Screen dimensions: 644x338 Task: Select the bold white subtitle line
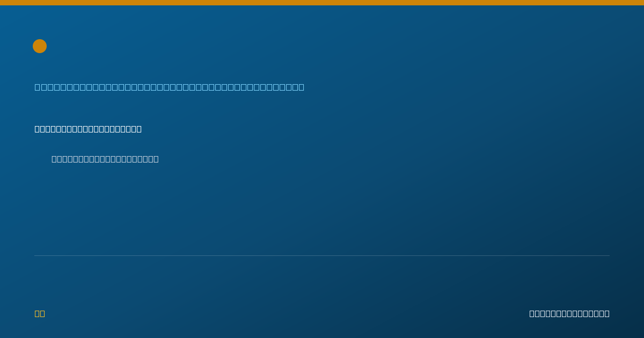click(x=88, y=129)
